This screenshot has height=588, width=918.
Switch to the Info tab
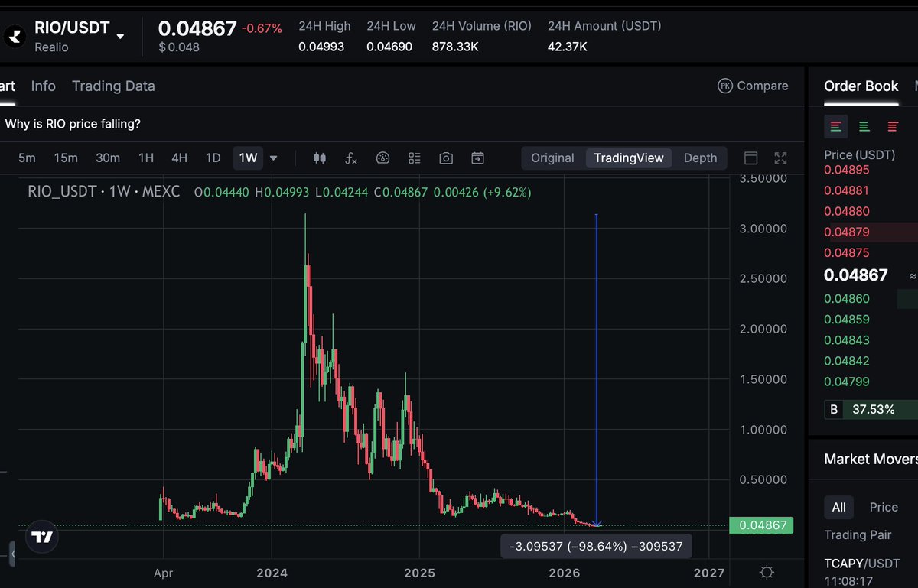pos(43,86)
